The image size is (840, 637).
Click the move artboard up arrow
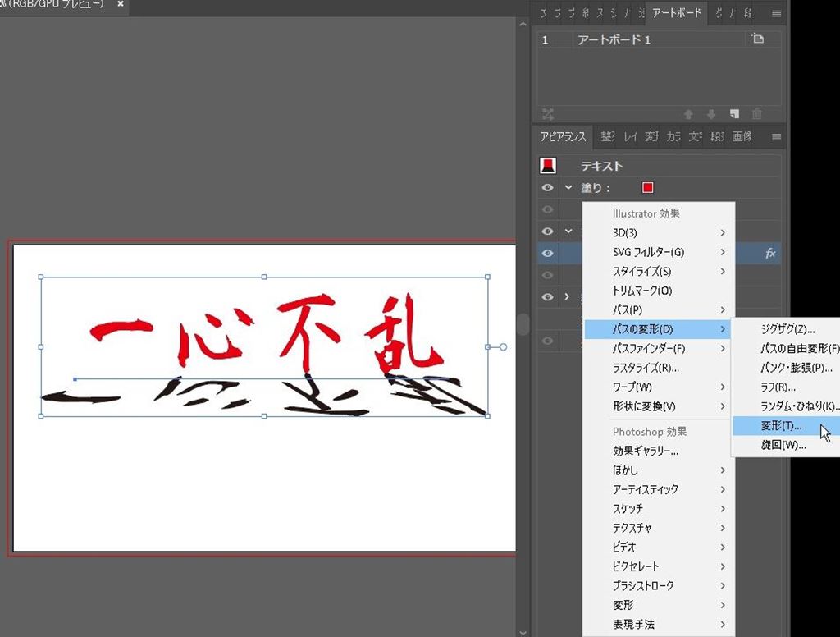[x=689, y=114]
